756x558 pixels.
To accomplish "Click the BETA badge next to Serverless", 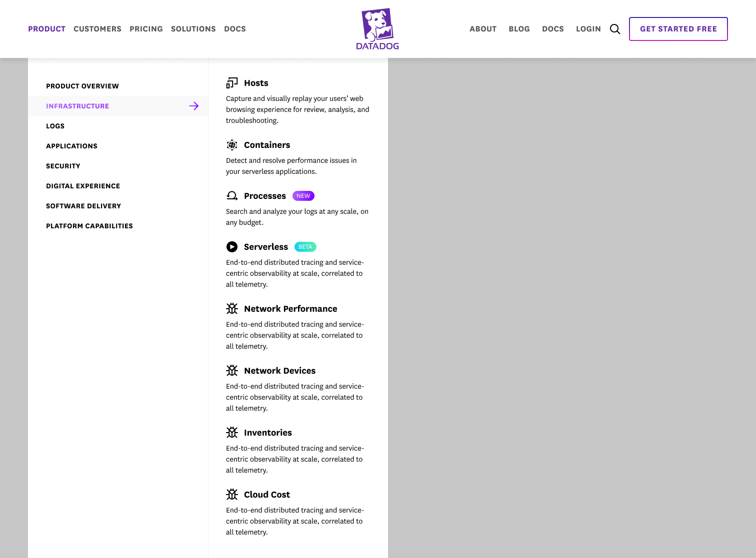I will point(305,247).
